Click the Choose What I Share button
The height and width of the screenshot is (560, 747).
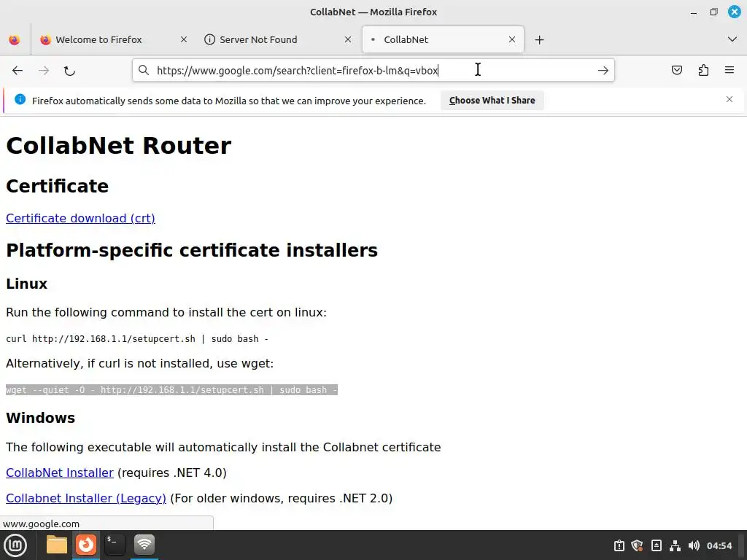[492, 101]
